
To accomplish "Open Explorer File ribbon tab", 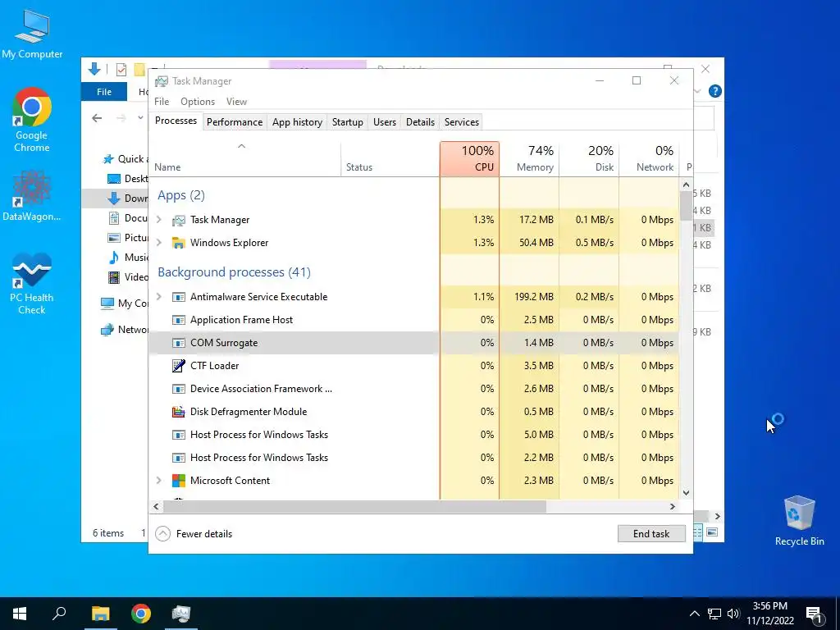I will [104, 92].
